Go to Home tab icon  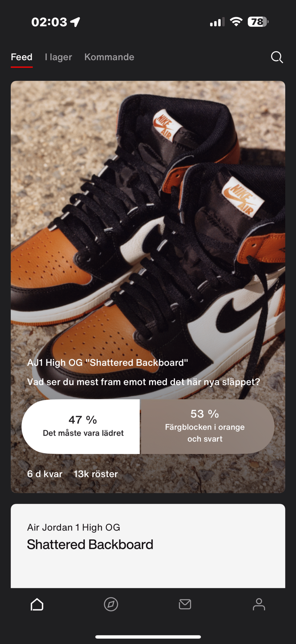pyautogui.click(x=37, y=604)
